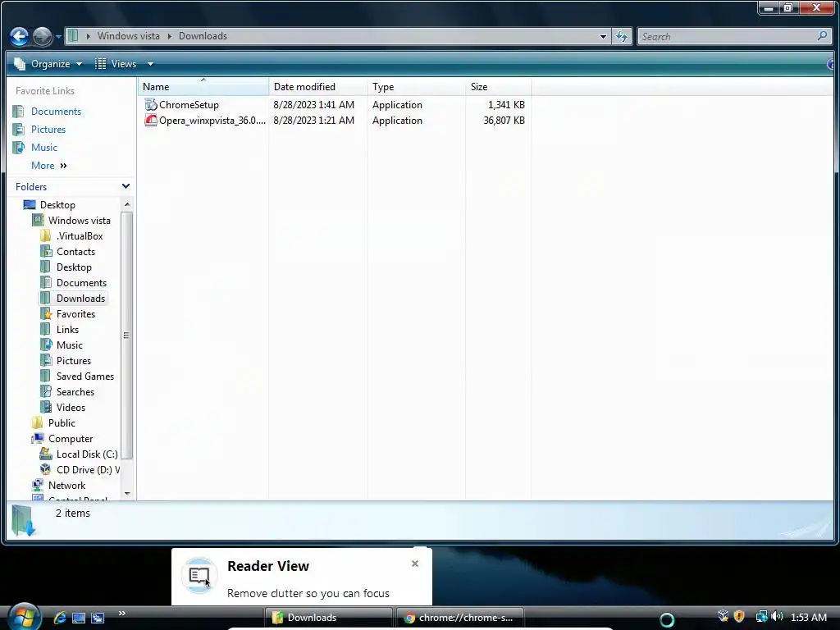Select Desktop root in folder tree
This screenshot has height=630, width=840.
coord(57,205)
